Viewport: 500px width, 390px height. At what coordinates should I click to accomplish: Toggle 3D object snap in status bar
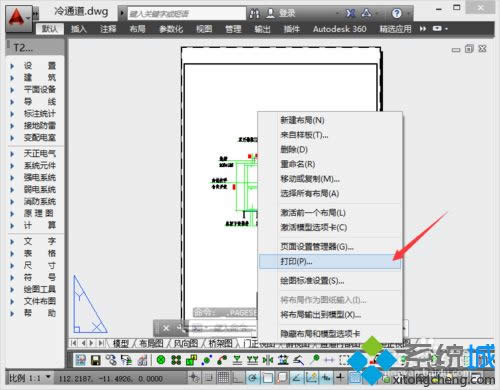[282, 378]
